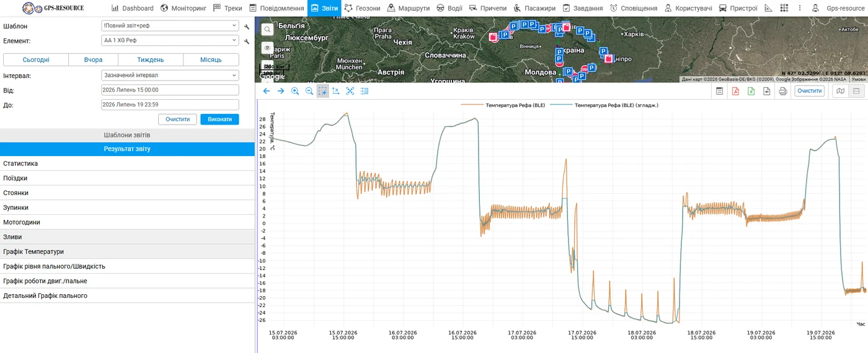Open Поїздки report row
This screenshot has width=868, height=353.
(x=127, y=178)
